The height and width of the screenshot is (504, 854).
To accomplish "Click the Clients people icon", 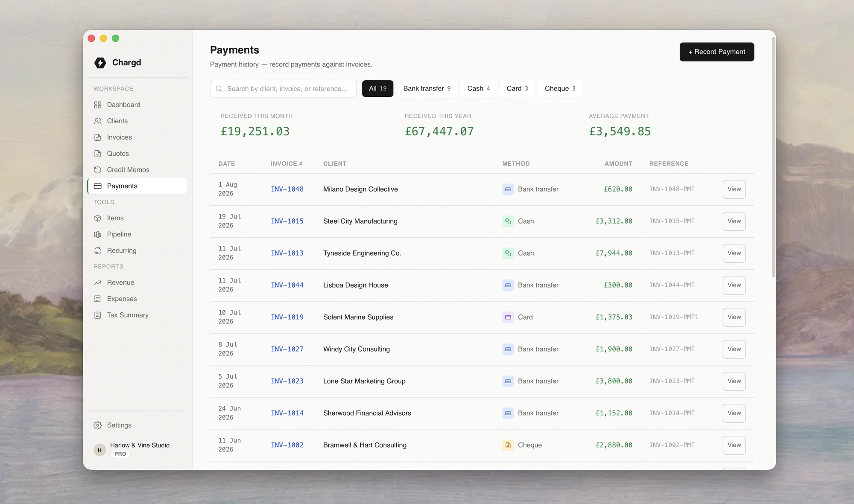I will 98,121.
